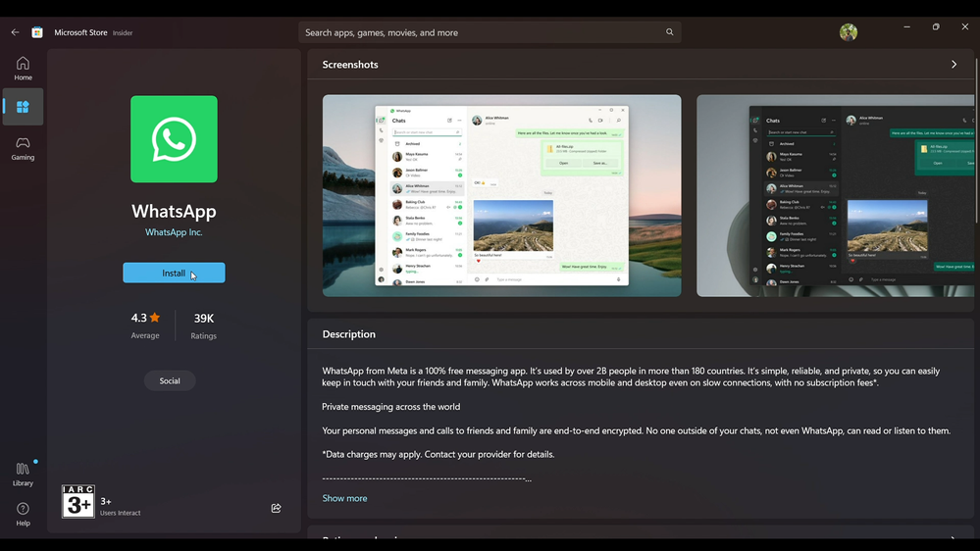Open the Home section in sidebar

[24, 68]
